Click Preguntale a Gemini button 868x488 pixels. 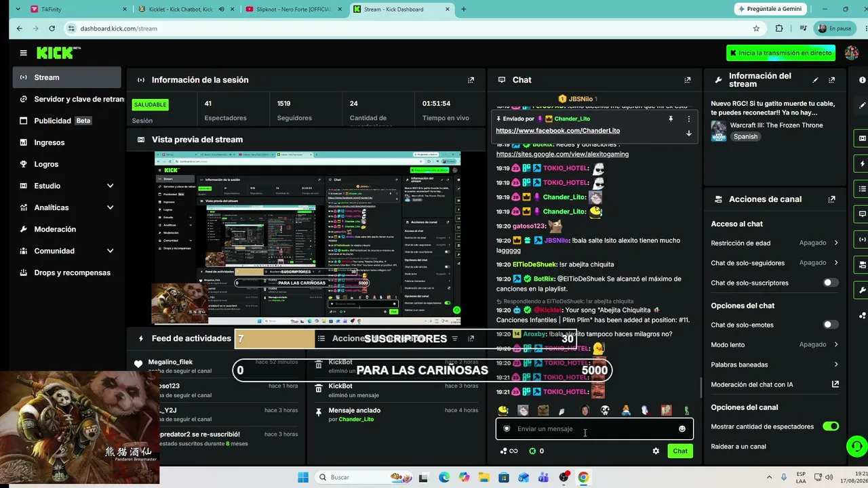point(771,9)
